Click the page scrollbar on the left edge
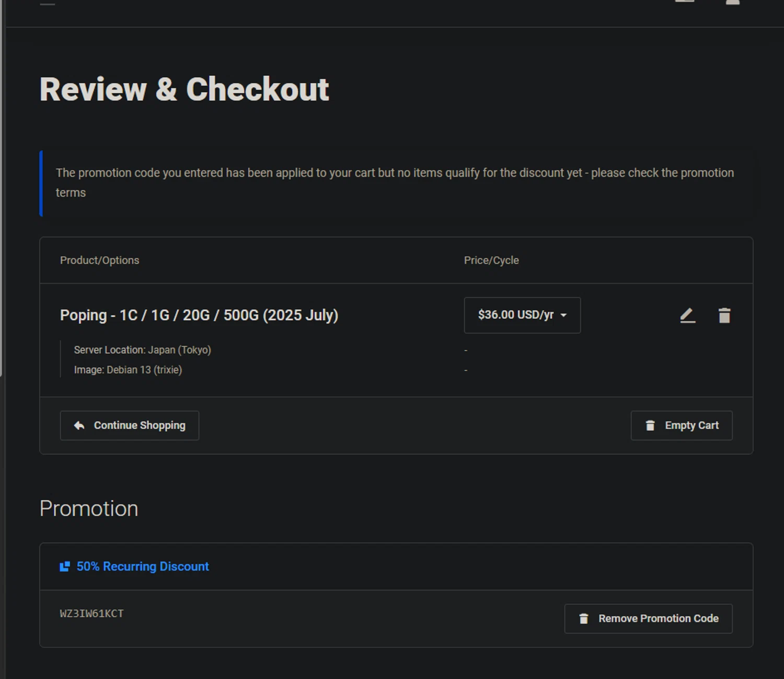The width and height of the screenshot is (784, 679). (2, 209)
